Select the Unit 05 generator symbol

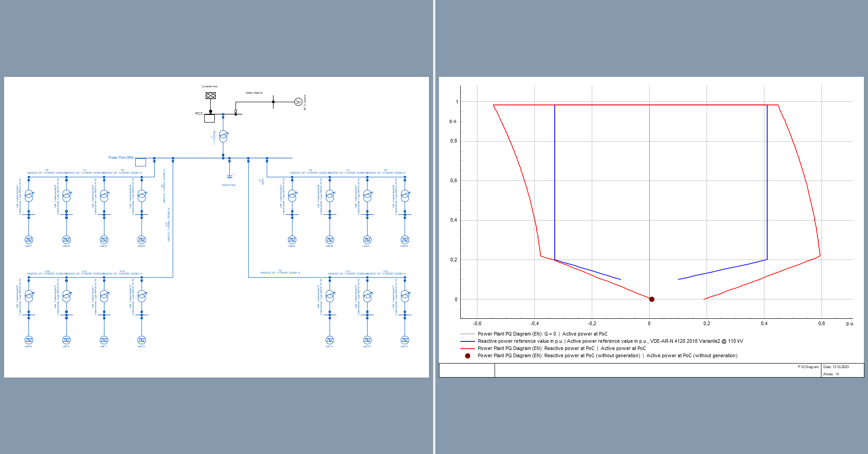(x=292, y=240)
